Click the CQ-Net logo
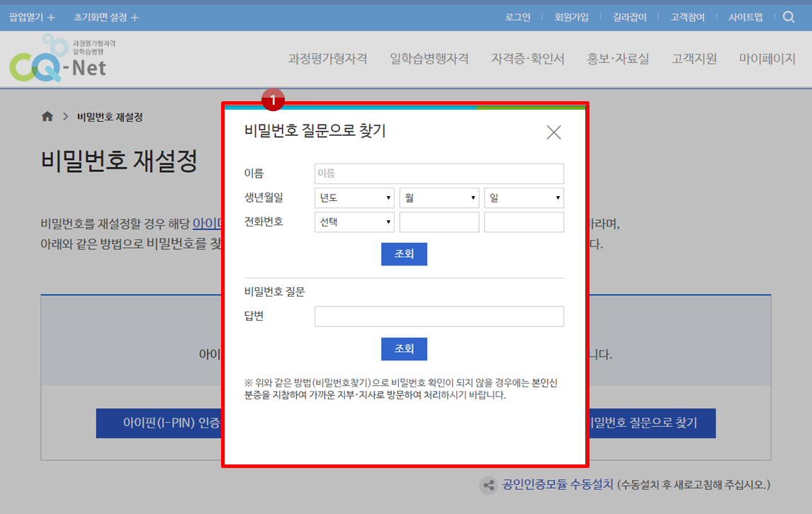The height and width of the screenshot is (514, 812). 62,58
